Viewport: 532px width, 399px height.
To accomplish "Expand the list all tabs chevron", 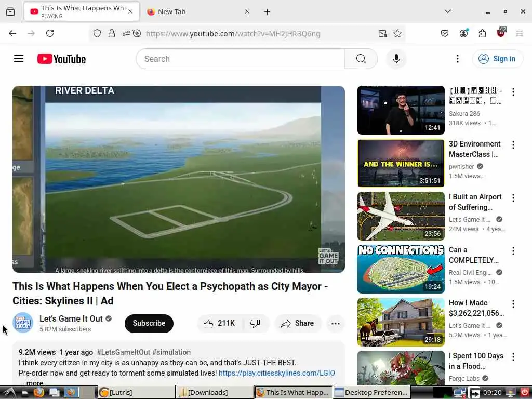I will click(447, 11).
